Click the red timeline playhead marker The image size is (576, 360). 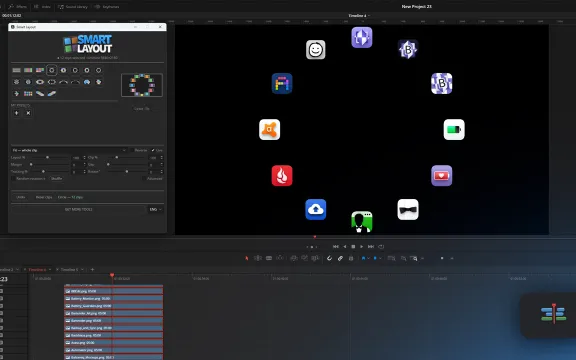[112, 275]
